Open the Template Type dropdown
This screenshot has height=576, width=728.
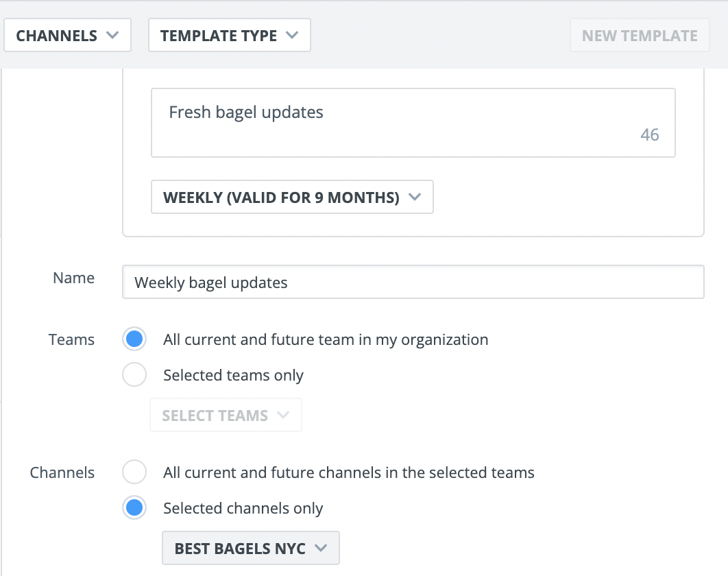tap(230, 35)
